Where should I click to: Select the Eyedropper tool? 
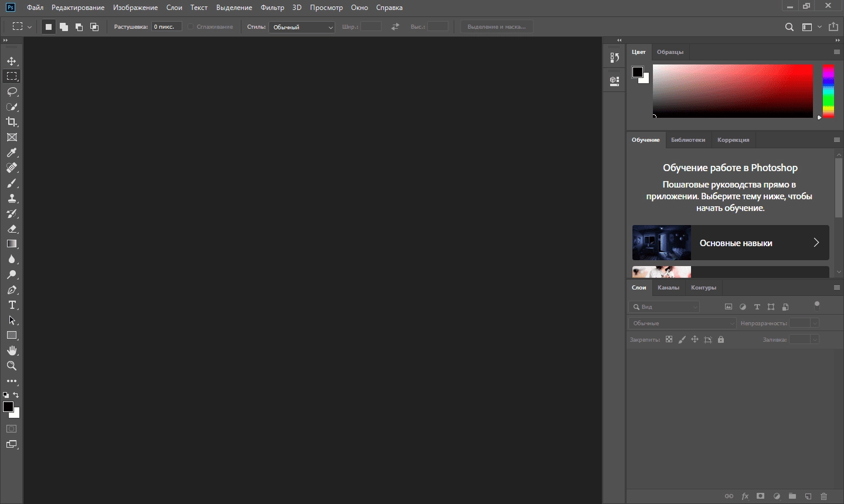12,153
